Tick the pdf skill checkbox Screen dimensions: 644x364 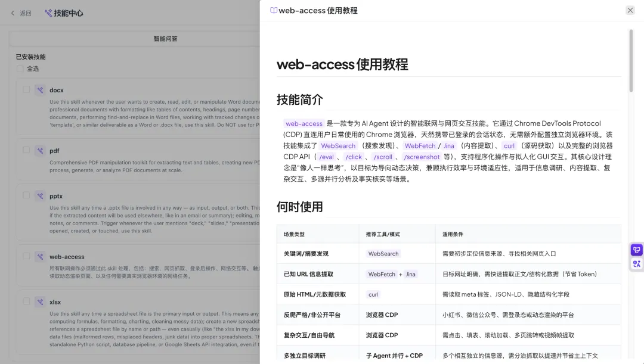26,150
